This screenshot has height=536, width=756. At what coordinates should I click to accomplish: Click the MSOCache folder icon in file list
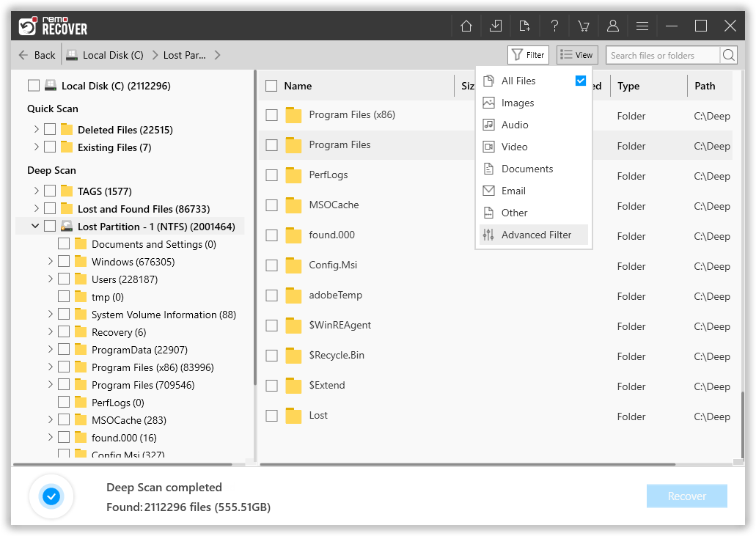coord(293,205)
